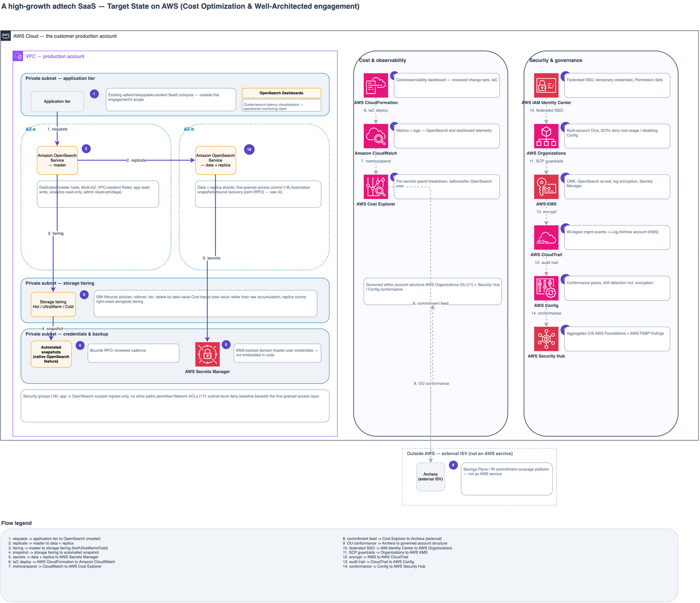Click the KMS-backed domain master-user credentials note
Screen dimensions: 700x603
pos(277,353)
